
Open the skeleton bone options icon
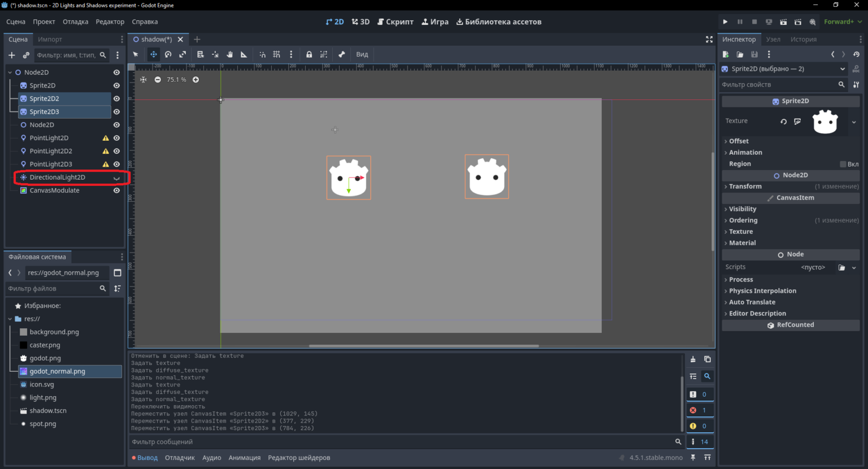click(x=342, y=54)
